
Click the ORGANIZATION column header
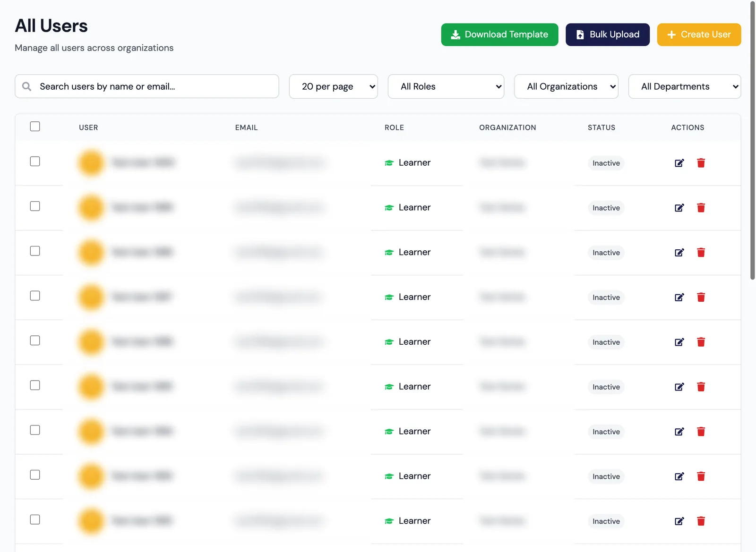(507, 127)
